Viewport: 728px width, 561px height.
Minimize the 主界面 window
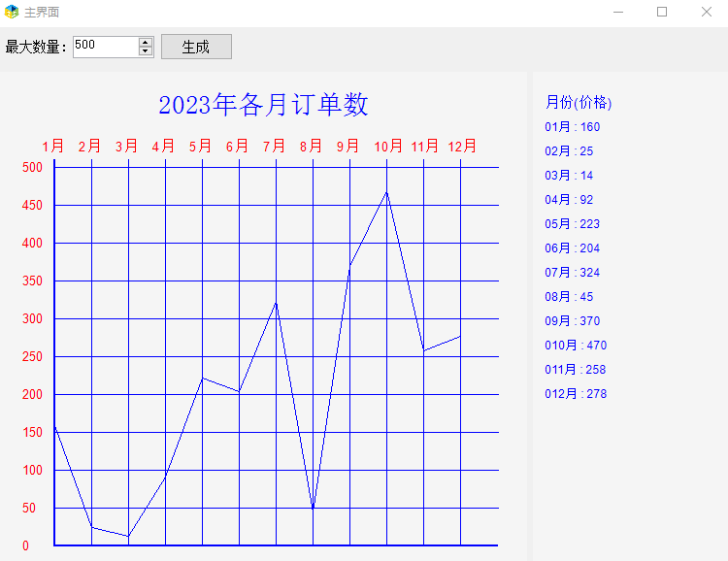pos(618,12)
